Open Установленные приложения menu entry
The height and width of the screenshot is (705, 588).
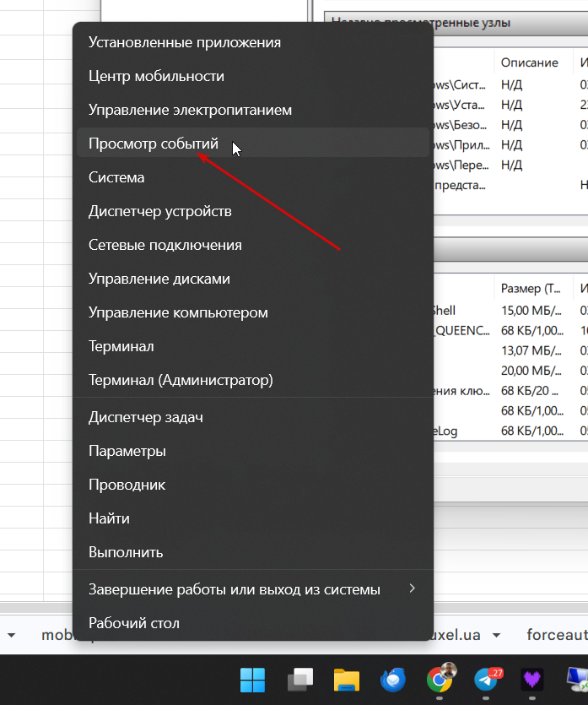click(253, 42)
